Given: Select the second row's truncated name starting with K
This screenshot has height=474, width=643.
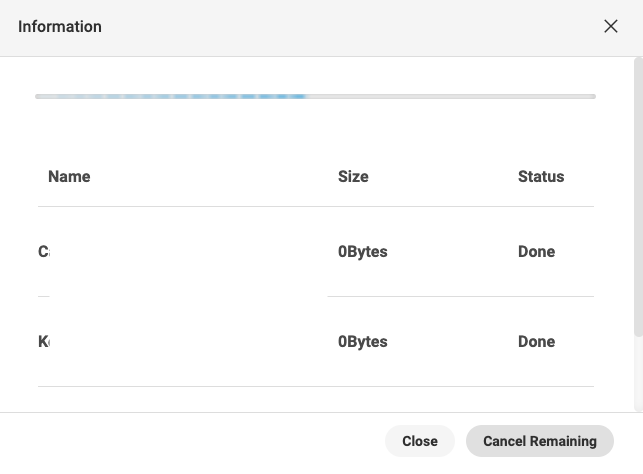Looking at the screenshot, I should (x=44, y=342).
